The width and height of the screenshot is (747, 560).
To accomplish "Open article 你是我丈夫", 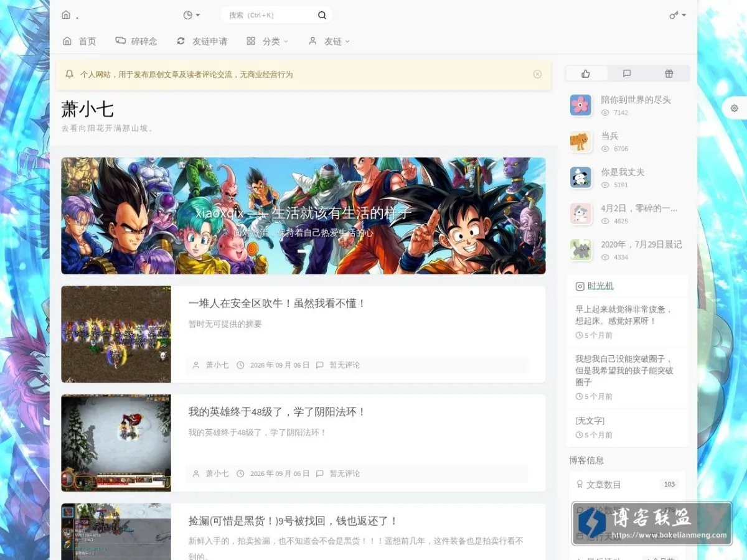I will 622,172.
